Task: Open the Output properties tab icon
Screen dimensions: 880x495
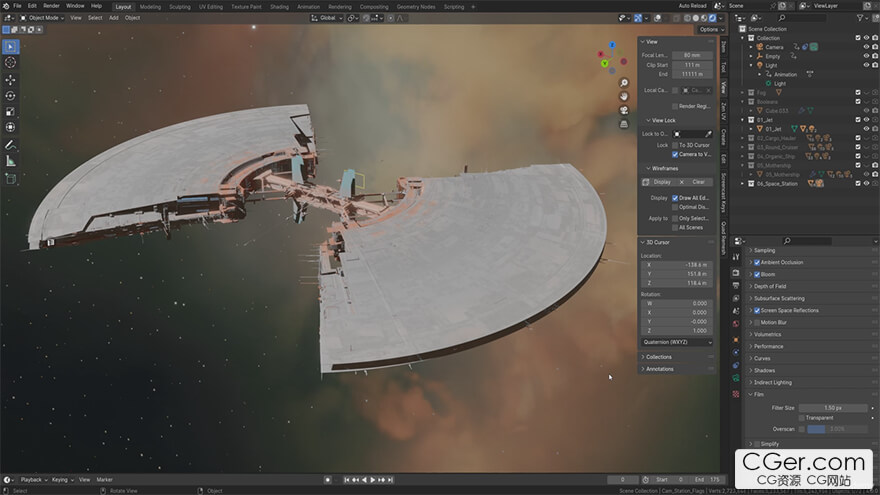Action: click(x=736, y=286)
